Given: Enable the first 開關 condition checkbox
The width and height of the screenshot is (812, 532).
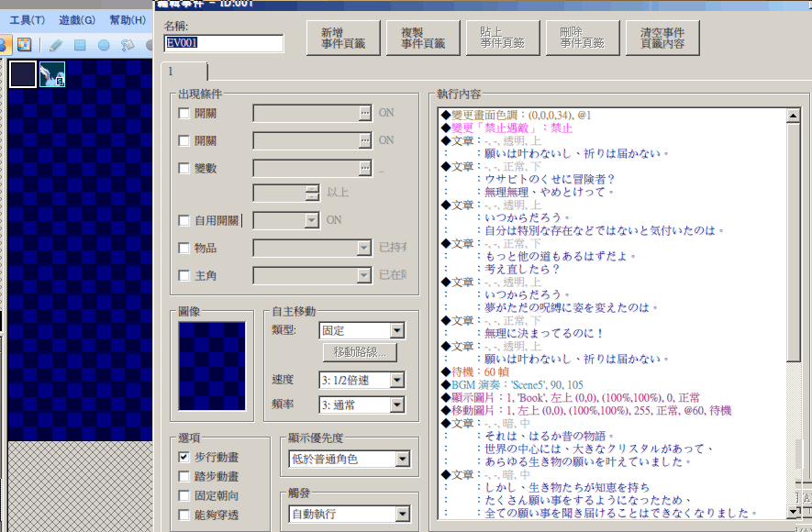Looking at the screenshot, I should click(184, 113).
